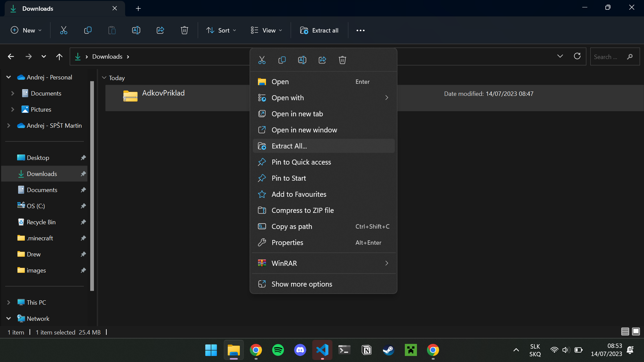Open .minecraft folder in sidebar
The image size is (644, 362).
pos(44,238)
